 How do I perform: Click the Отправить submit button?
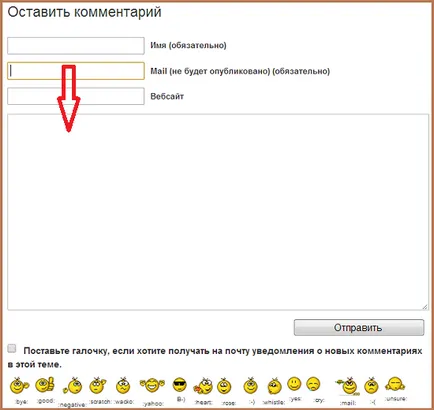[359, 328]
